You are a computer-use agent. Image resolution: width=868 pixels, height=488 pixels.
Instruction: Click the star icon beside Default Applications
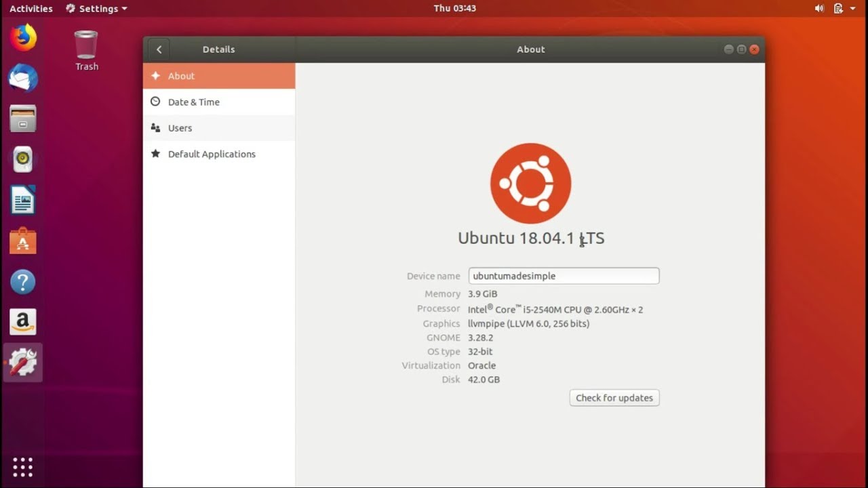[155, 154]
